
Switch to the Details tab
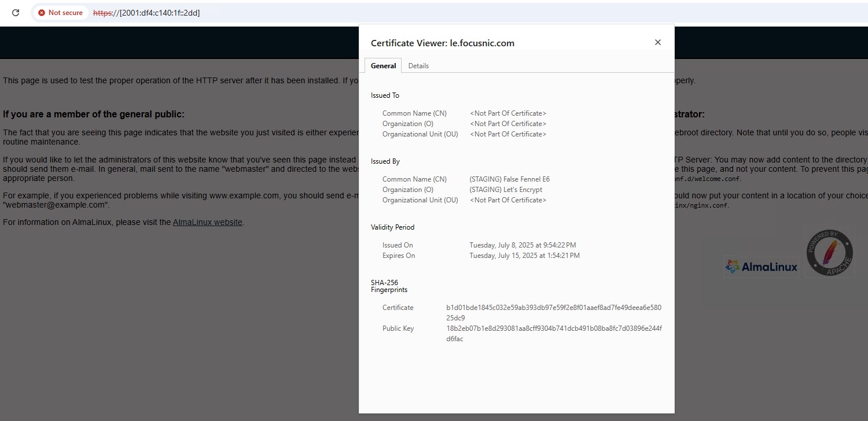[x=418, y=66]
